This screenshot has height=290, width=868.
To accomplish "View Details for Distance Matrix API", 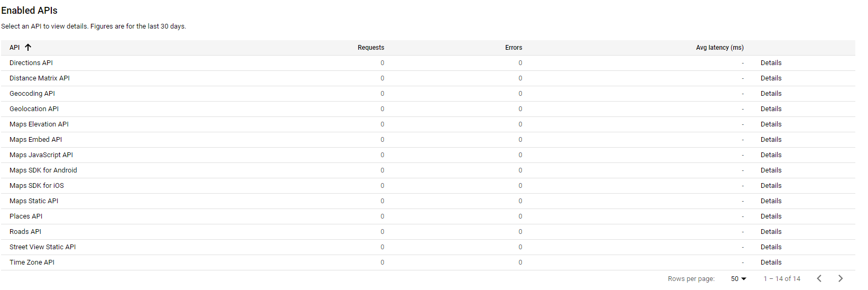I will click(771, 78).
